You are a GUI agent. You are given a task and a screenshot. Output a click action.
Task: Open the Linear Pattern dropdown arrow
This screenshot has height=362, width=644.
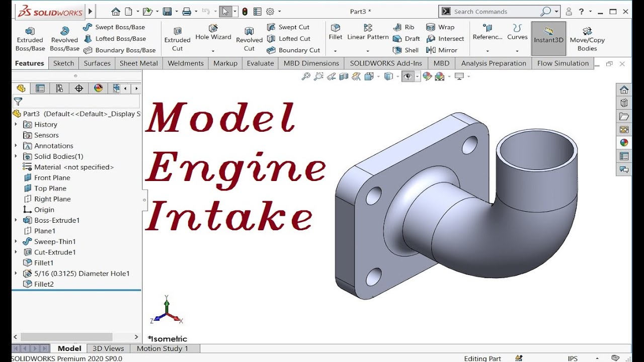[368, 51]
